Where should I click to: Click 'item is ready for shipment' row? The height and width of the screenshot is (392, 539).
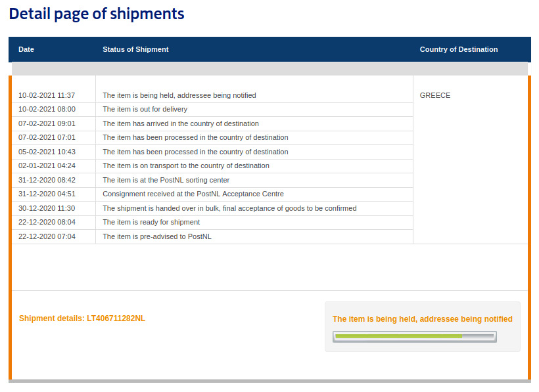pyautogui.click(x=151, y=222)
